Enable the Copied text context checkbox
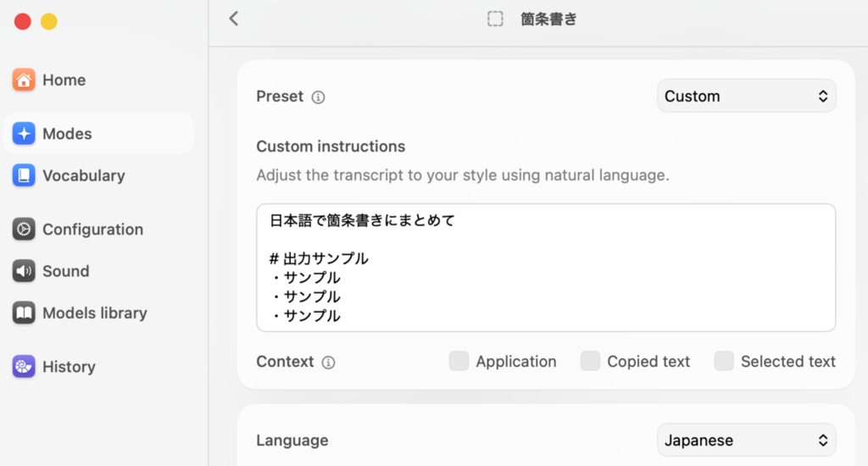Screen dimensions: 868x466 (590, 361)
